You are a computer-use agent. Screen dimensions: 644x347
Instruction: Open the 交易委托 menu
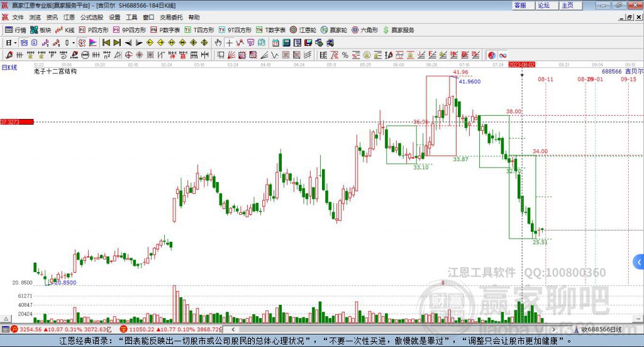(x=171, y=17)
